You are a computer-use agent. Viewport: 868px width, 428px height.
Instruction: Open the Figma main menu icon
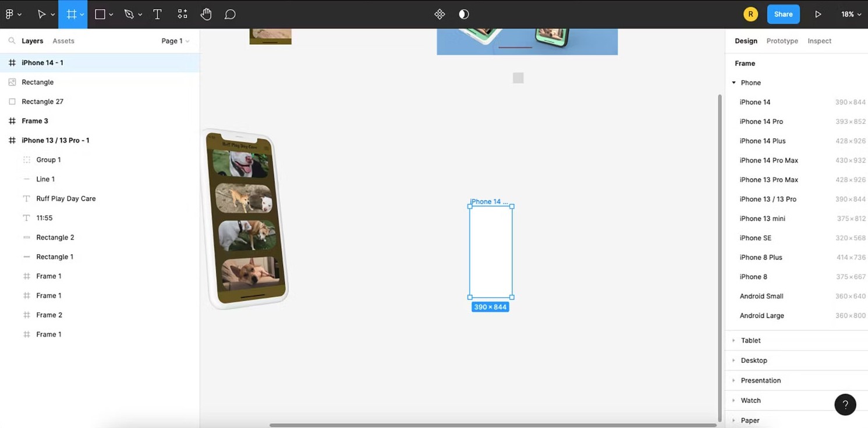[10, 14]
